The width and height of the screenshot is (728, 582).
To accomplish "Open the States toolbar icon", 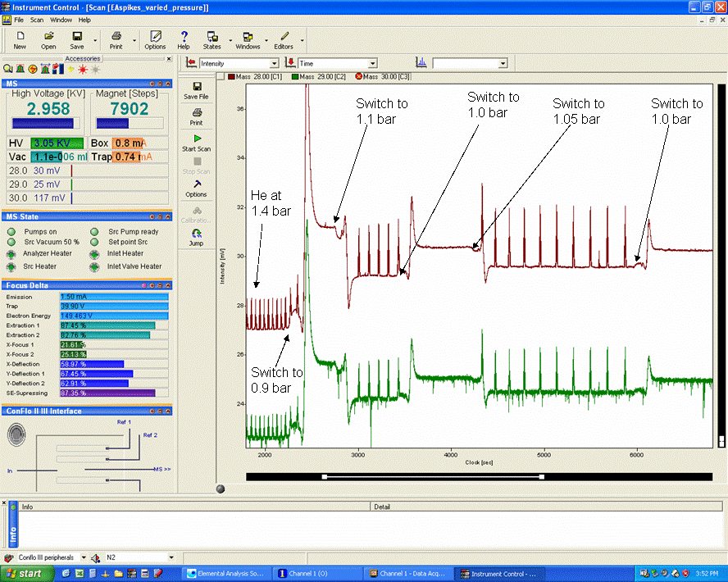I will click(x=212, y=36).
